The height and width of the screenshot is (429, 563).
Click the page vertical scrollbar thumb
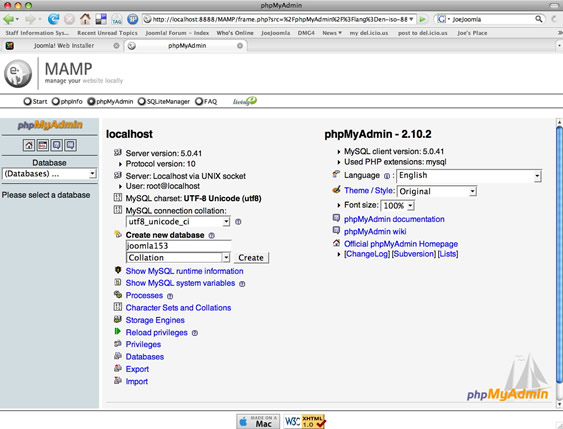(559, 255)
